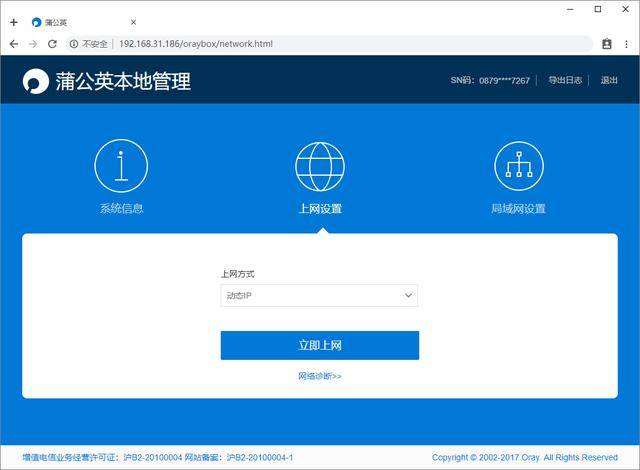Click the browser back arrow

[13, 44]
